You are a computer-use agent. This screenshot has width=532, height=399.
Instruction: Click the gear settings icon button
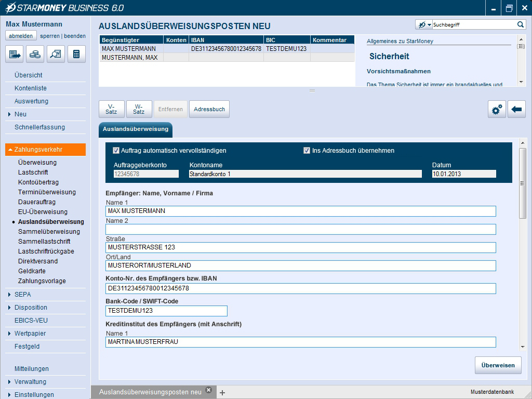pyautogui.click(x=497, y=109)
